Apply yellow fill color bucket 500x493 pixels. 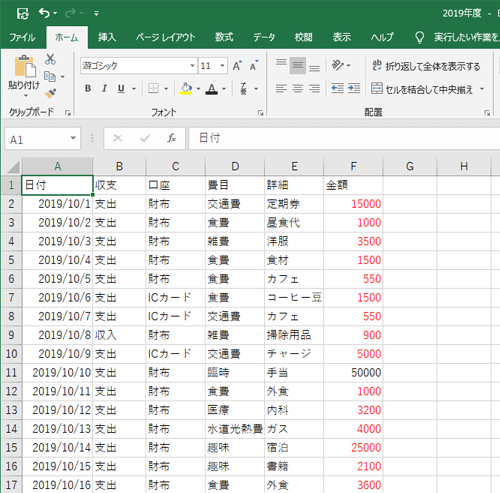(x=186, y=89)
